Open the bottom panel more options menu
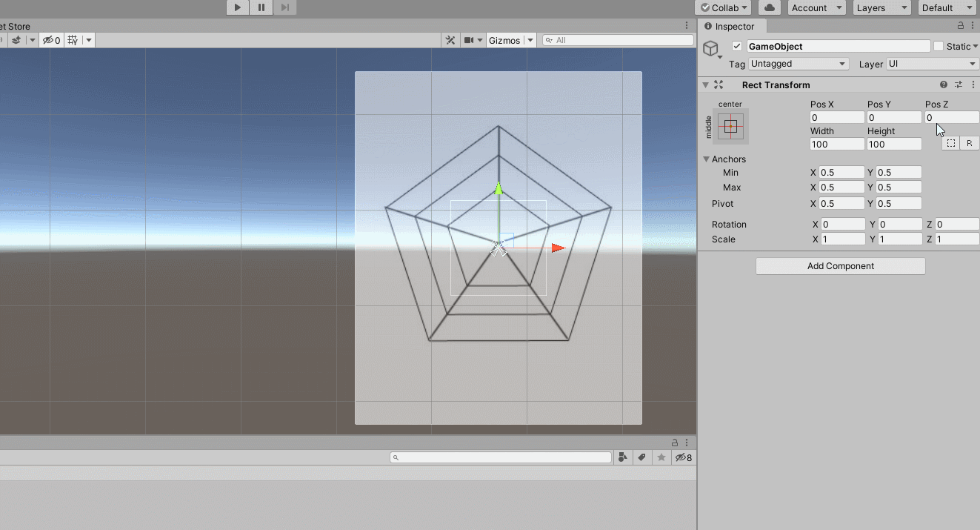Screen dimensions: 980x530 coord(687,442)
